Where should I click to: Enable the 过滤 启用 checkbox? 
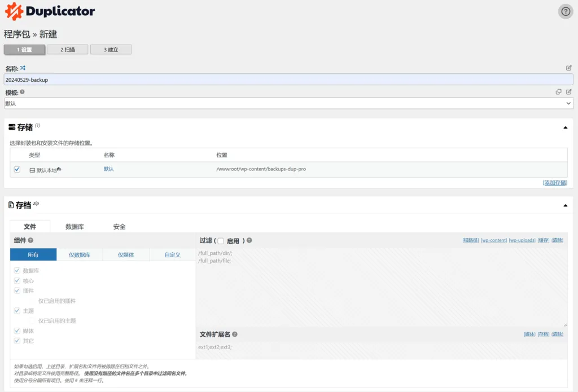coord(221,241)
